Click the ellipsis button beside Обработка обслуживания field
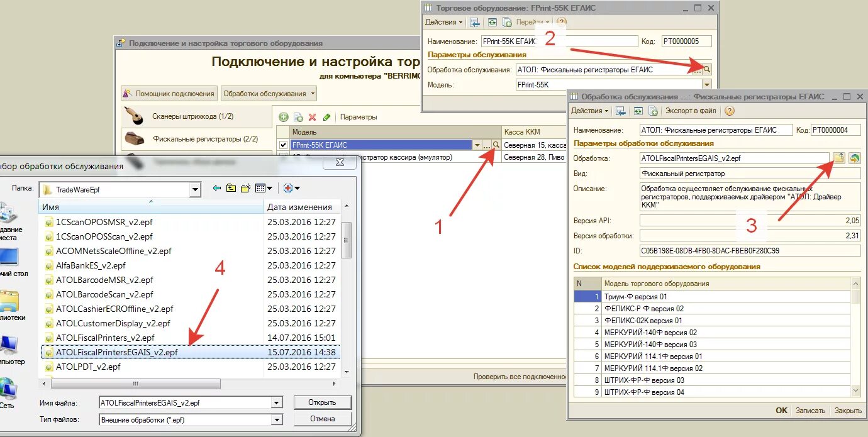 click(x=698, y=70)
